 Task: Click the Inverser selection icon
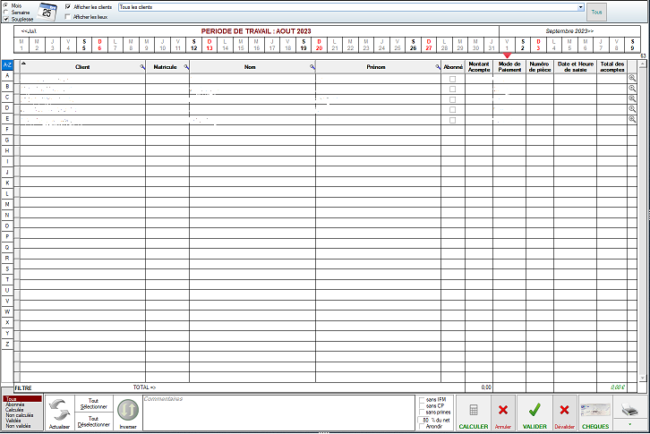(127, 408)
